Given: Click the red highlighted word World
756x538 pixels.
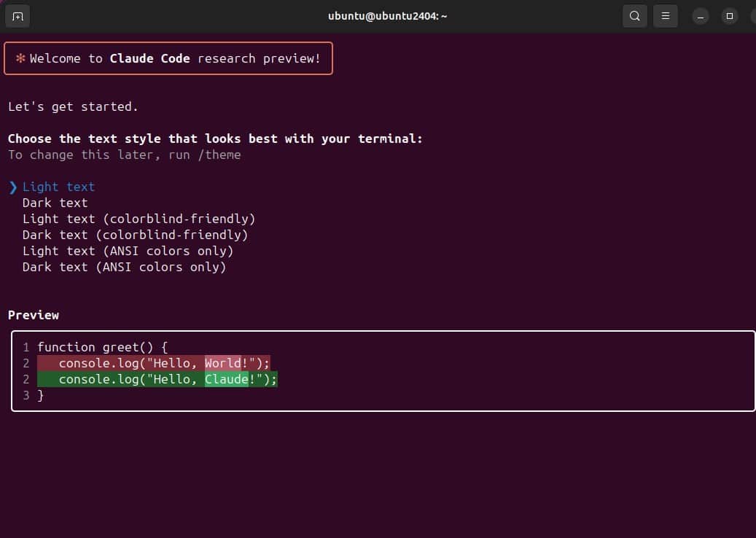Looking at the screenshot, I should tap(222, 363).
